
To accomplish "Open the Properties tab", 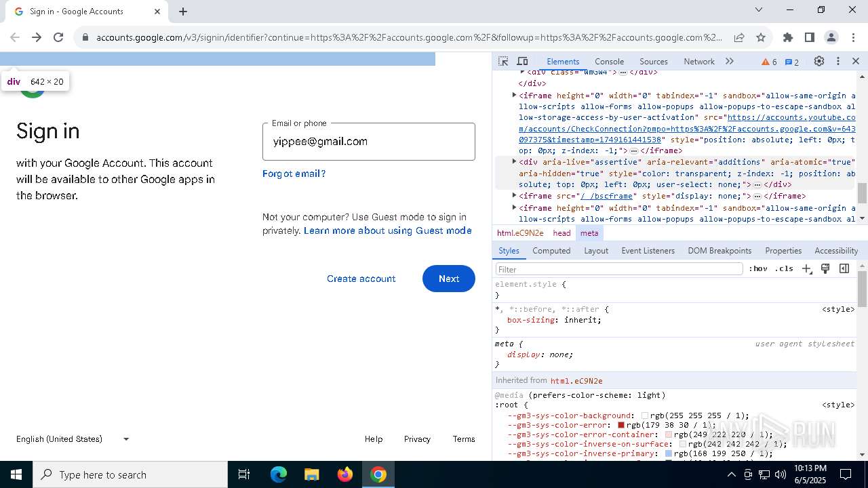I will (783, 251).
